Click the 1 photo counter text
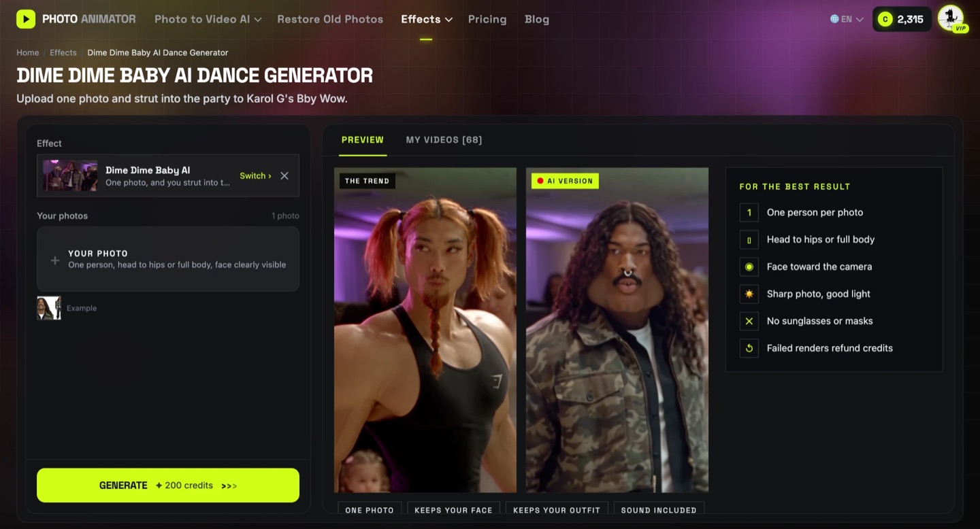This screenshot has width=980, height=529. [x=285, y=216]
